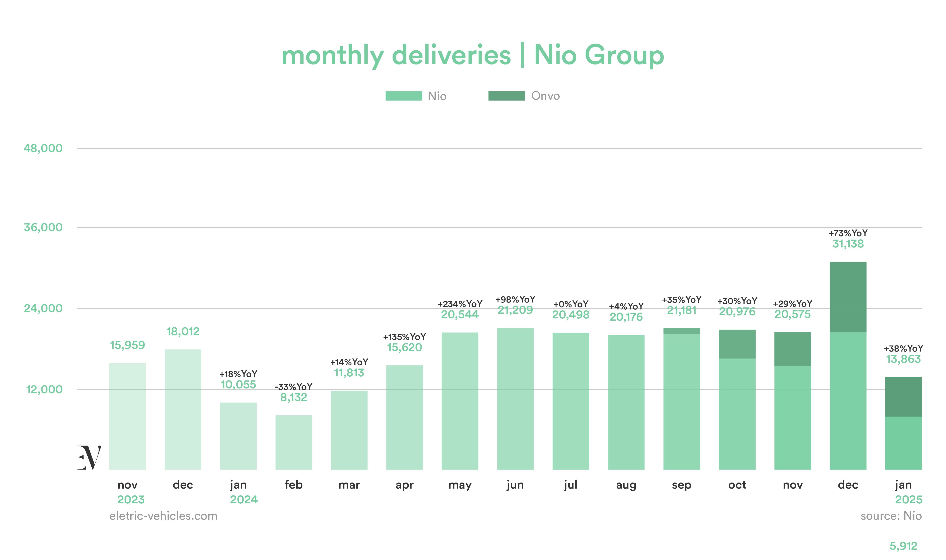The image size is (946, 560).
Task: Click the 20,498 value label
Action: pos(571,315)
